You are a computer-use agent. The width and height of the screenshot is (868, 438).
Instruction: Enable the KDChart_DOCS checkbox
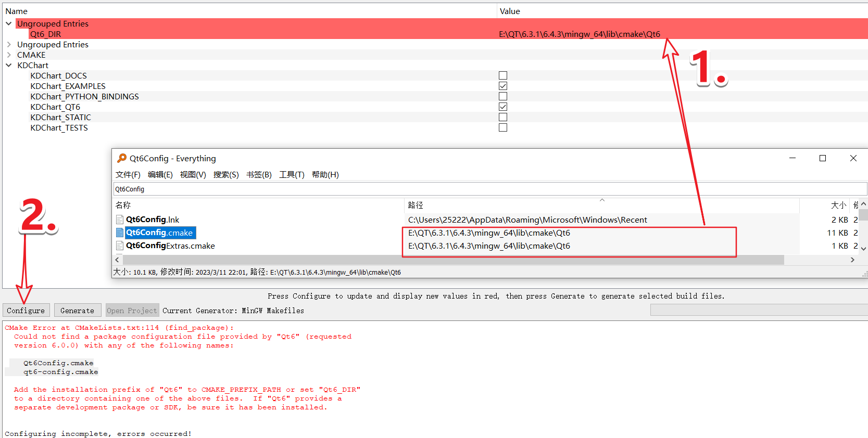(x=503, y=75)
